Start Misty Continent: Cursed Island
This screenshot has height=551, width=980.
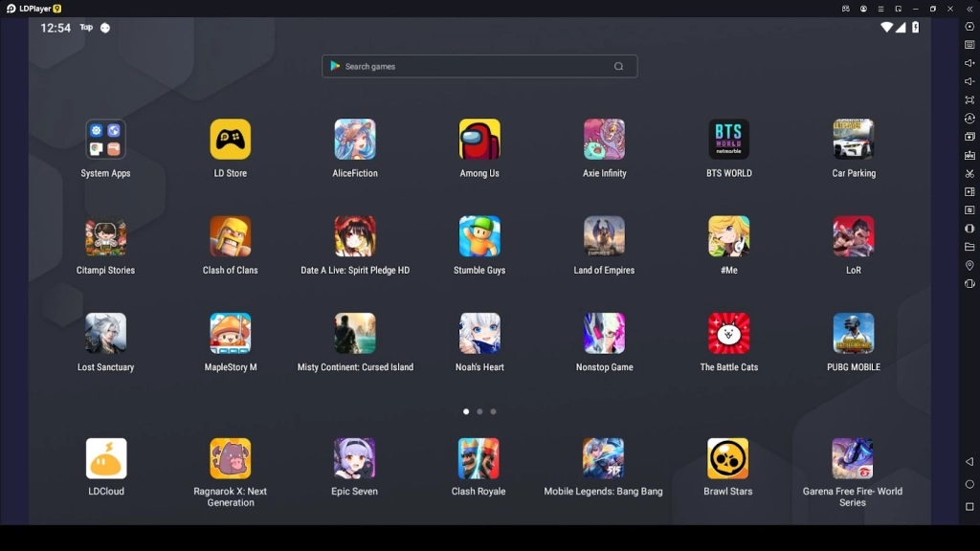point(355,333)
